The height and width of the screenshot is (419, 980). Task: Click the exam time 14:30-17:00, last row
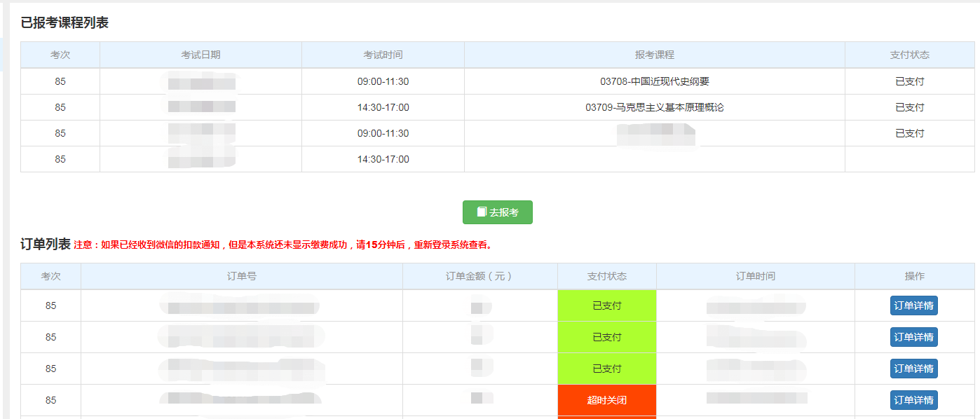coord(382,158)
